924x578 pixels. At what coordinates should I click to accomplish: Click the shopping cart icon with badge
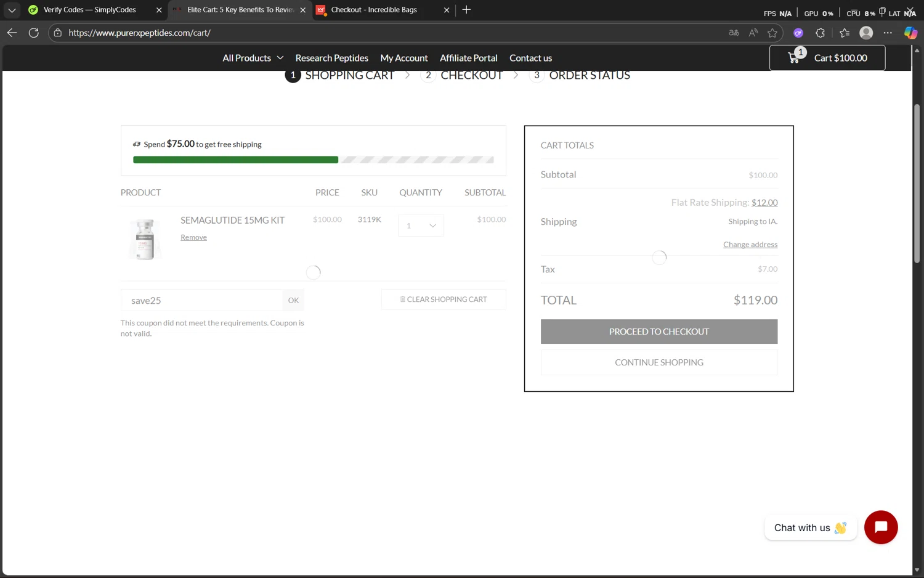(796, 57)
